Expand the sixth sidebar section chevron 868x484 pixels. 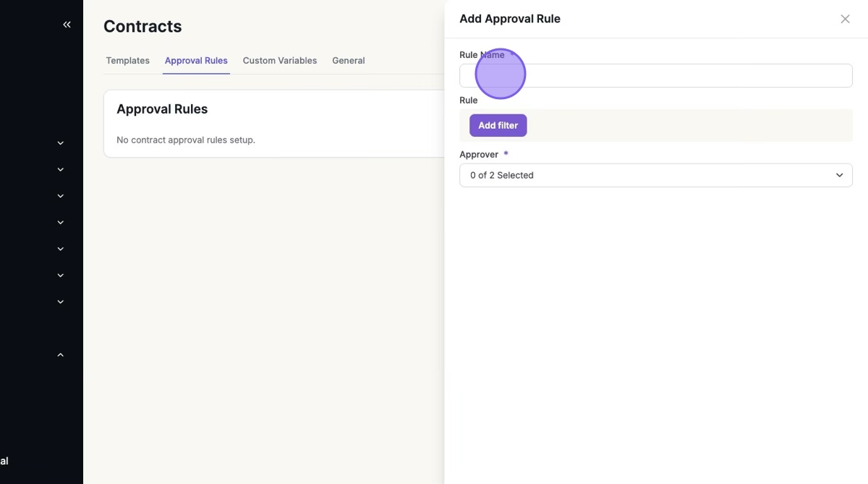61,276
